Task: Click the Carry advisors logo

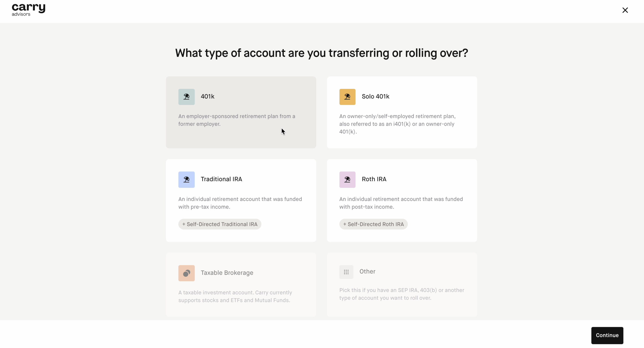Action: (28, 10)
